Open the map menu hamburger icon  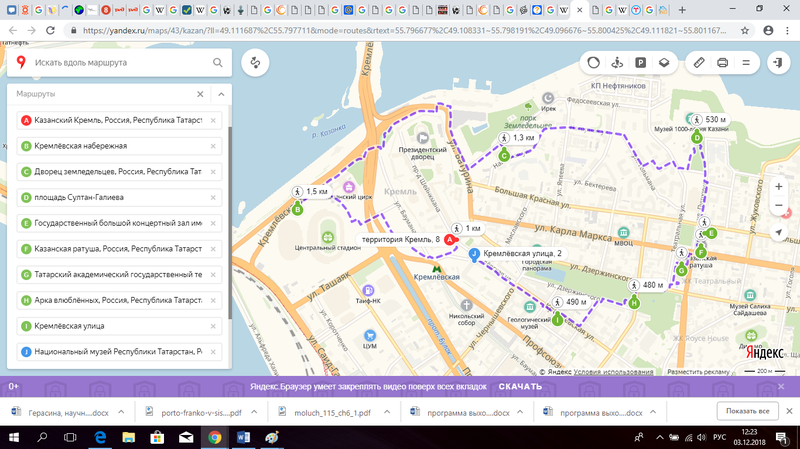[x=746, y=63]
